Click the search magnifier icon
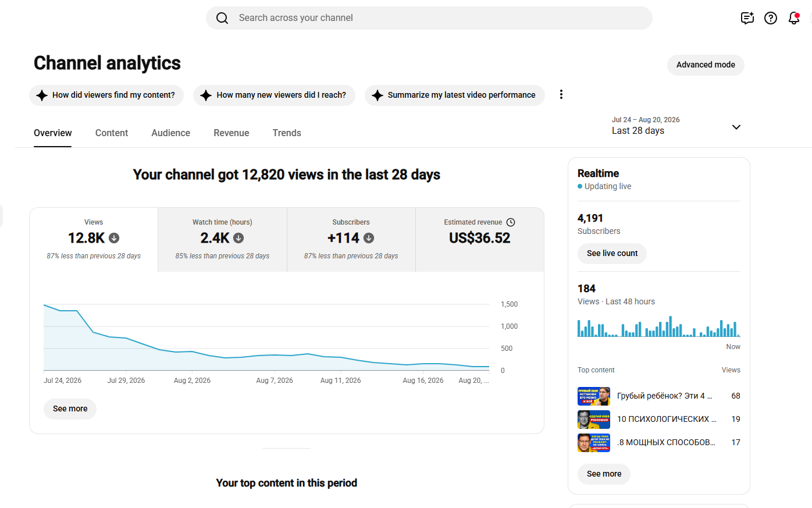 [222, 18]
